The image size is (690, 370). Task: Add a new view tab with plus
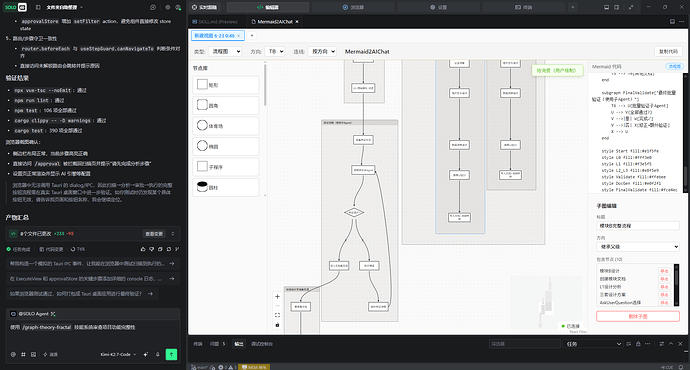(252, 36)
